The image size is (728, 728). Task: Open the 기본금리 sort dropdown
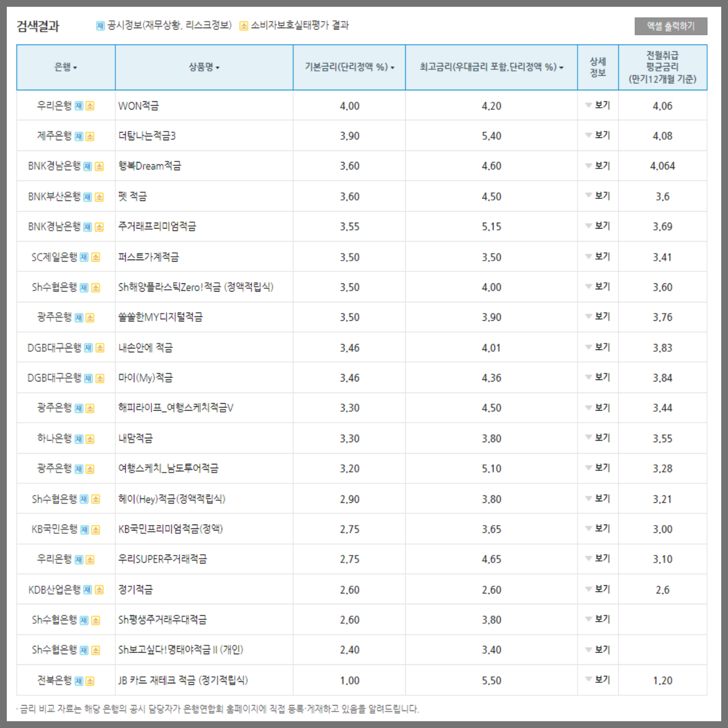point(393,67)
